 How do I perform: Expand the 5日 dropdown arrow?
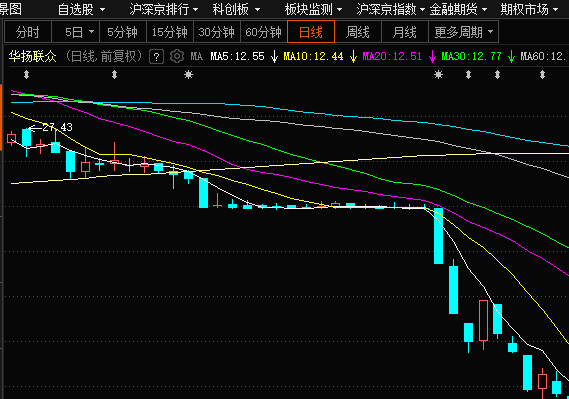pos(91,32)
